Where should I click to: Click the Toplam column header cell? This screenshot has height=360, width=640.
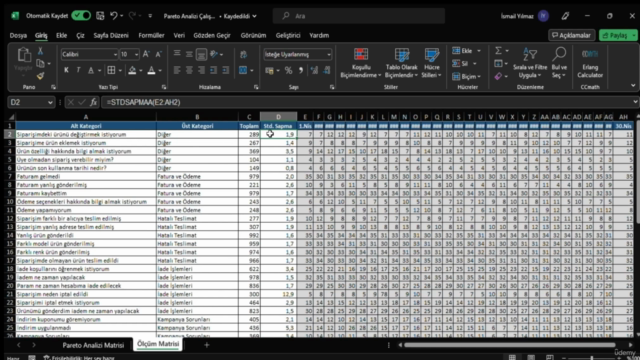click(x=249, y=126)
